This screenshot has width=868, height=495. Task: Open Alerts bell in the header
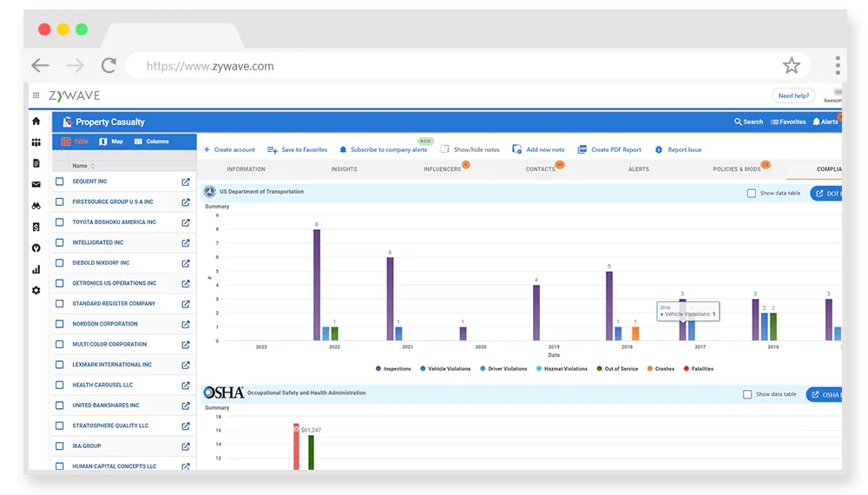[x=825, y=122]
